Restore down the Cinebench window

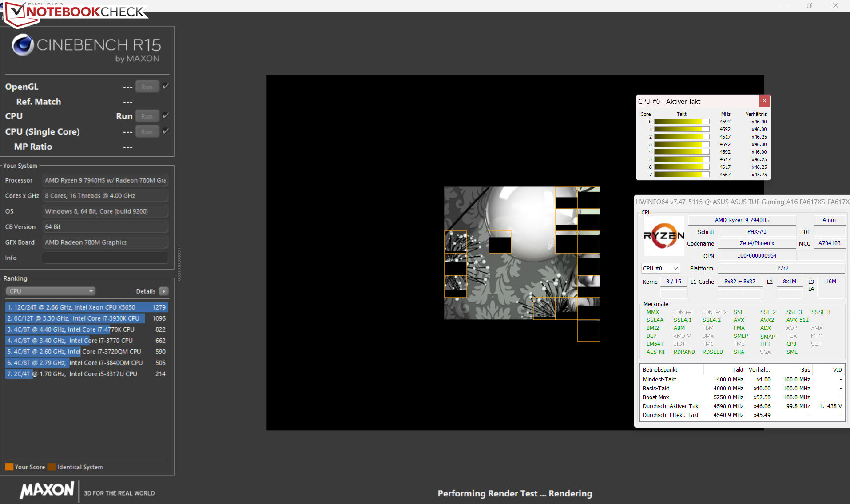pos(810,6)
